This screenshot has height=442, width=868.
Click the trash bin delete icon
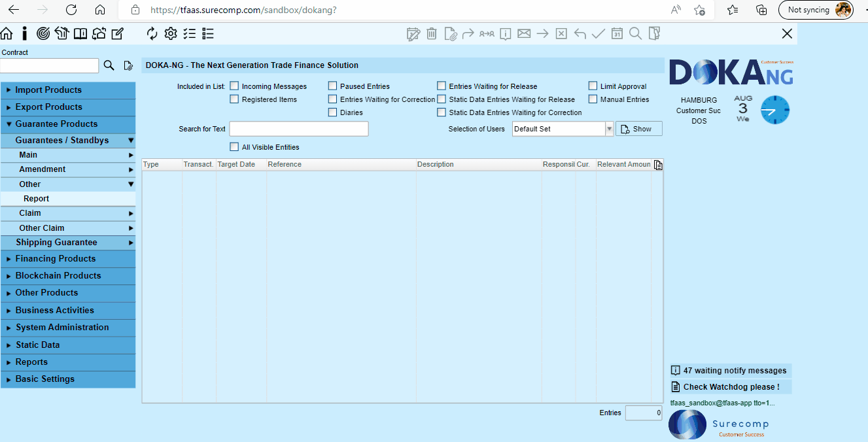pyautogui.click(x=432, y=34)
